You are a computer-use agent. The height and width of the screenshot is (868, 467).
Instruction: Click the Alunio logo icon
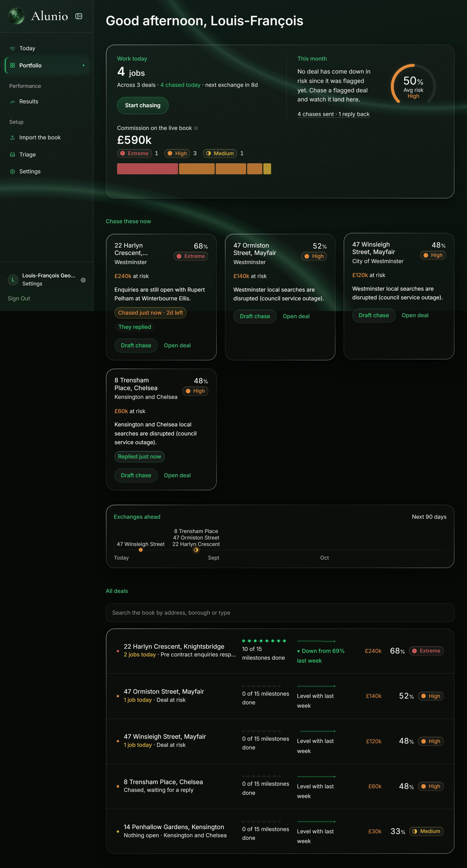point(16,16)
